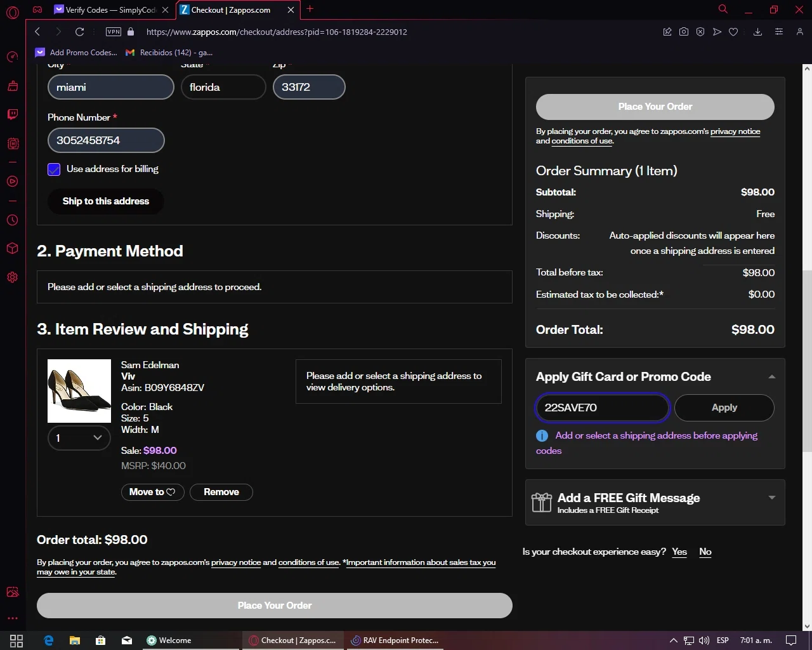Screen dimensions: 812x650
Task: Expand Add a FREE Gift Message section
Action: pos(772,498)
